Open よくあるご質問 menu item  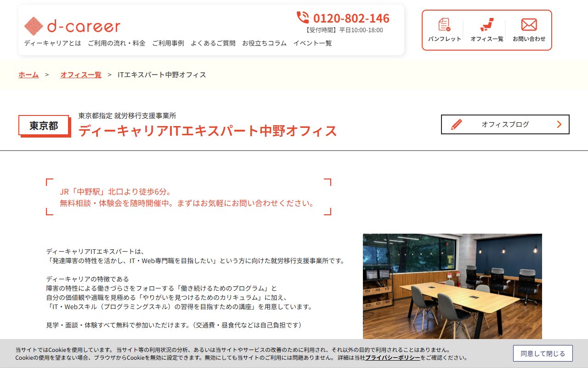(x=213, y=43)
